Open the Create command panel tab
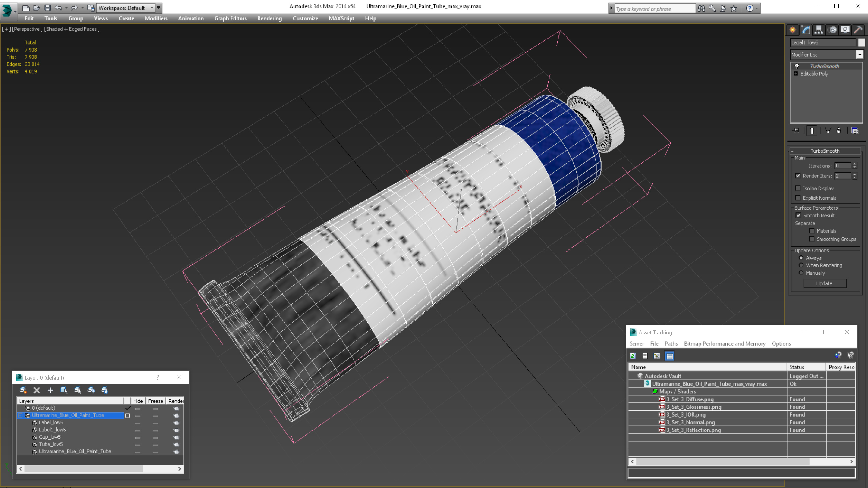 tap(793, 30)
